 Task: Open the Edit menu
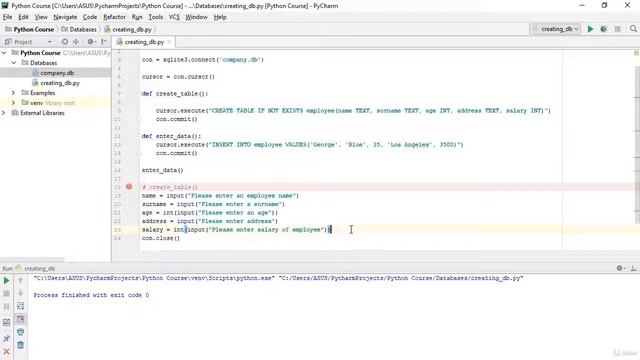(x=23, y=17)
